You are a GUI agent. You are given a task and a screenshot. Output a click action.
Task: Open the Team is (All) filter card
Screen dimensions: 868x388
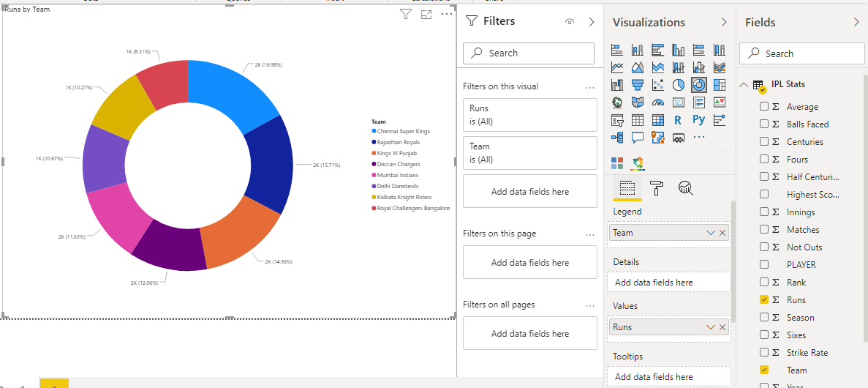coord(529,153)
